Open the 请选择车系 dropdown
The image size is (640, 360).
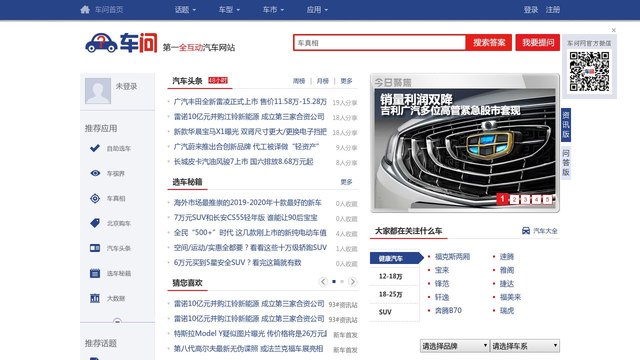click(x=524, y=346)
